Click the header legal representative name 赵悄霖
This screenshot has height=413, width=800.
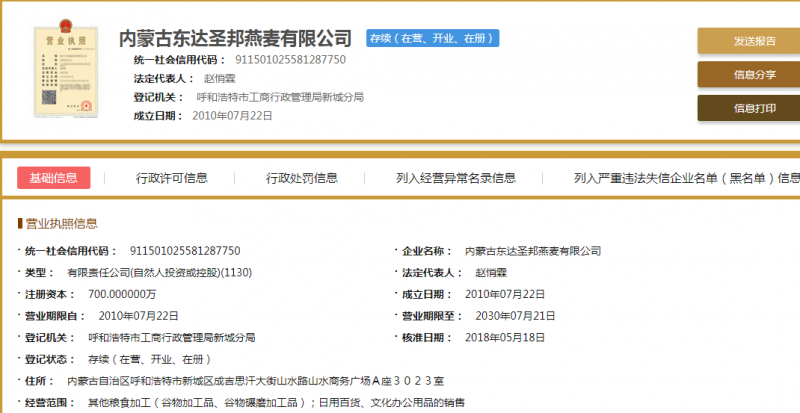219,79
